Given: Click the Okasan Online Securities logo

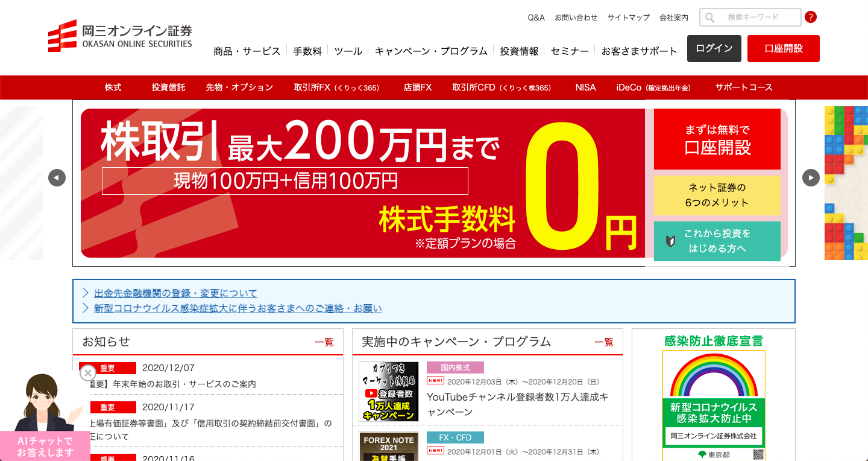Looking at the screenshot, I should 121,36.
